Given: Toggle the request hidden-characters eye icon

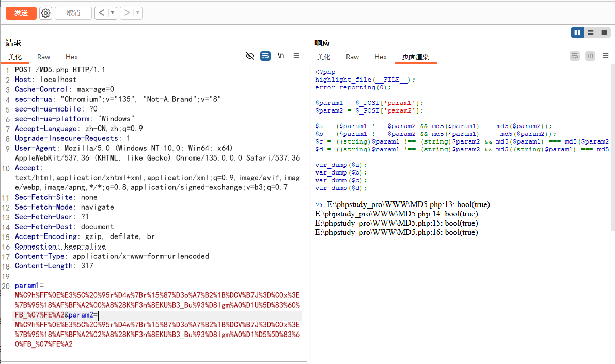Looking at the screenshot, I should [x=250, y=56].
